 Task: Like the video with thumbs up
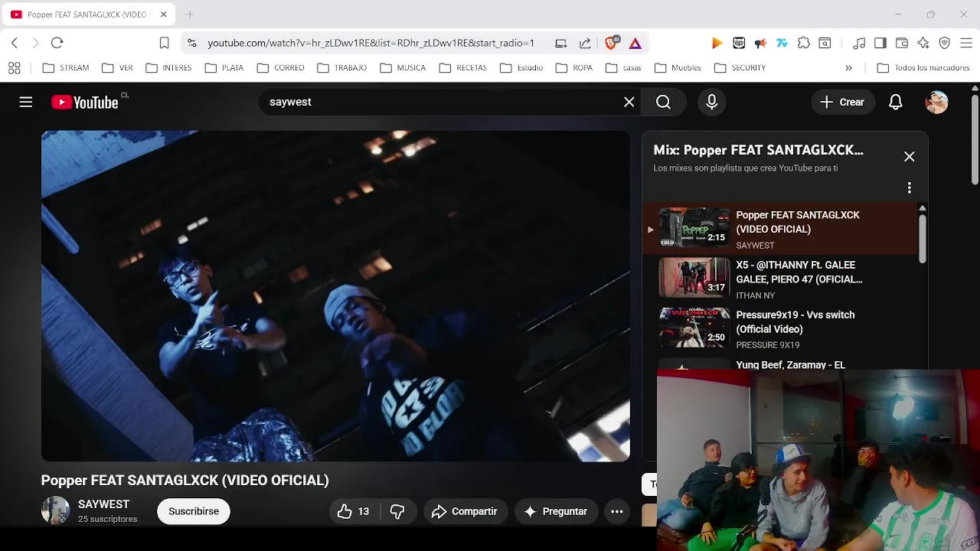(353, 511)
